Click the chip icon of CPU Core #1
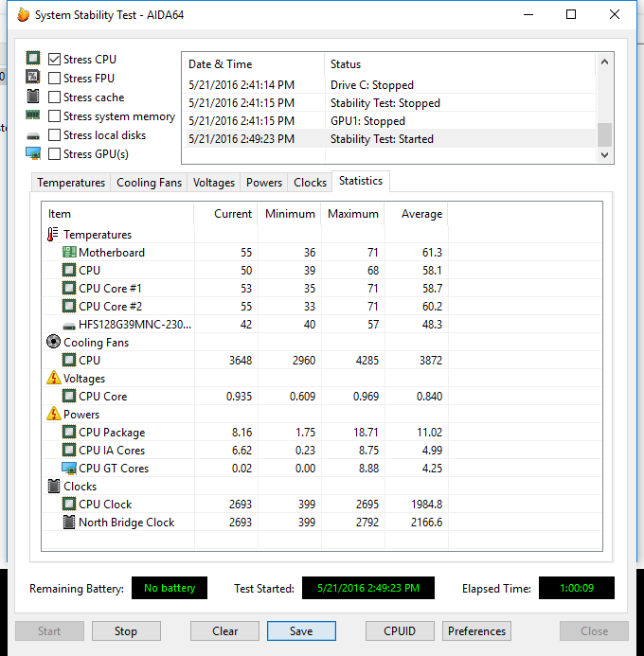 [69, 289]
